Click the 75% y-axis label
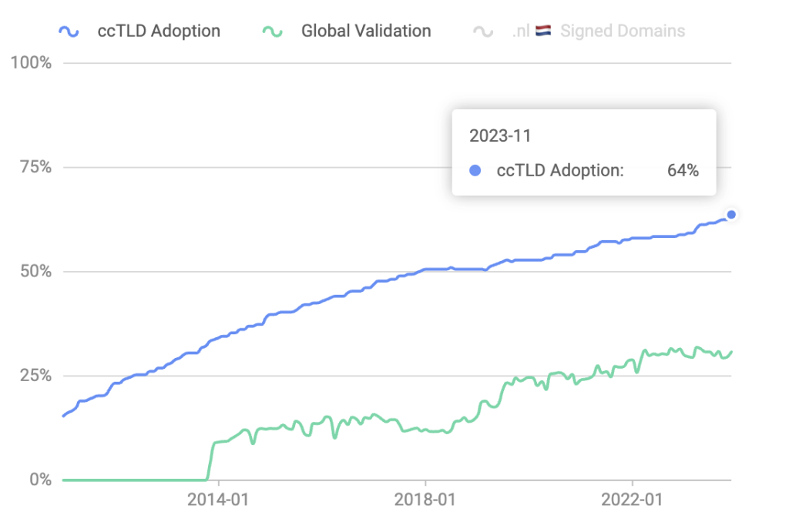Viewport: 789px width, 532px height. click(x=35, y=167)
